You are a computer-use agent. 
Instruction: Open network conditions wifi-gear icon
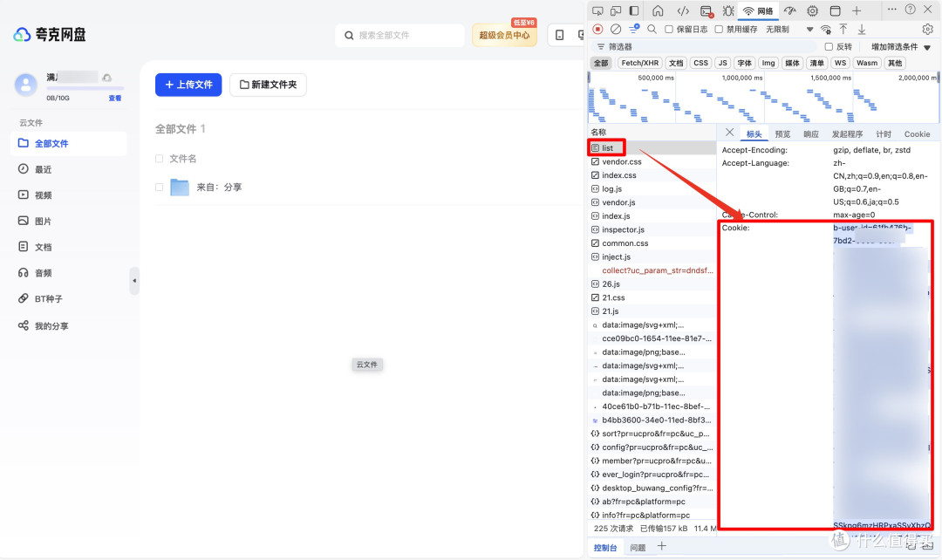826,29
